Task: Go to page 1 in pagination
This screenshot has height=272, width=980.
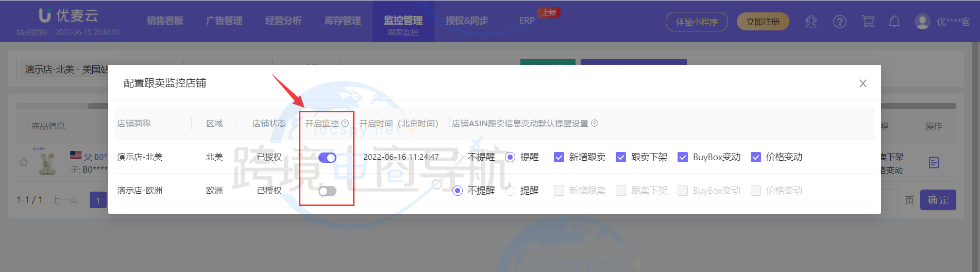Action: click(x=98, y=200)
